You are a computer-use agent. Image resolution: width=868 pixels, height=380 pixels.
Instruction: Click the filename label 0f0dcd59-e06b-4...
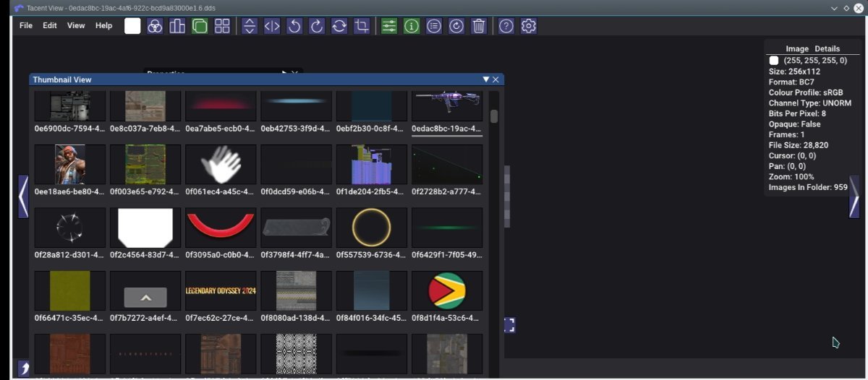297,192
